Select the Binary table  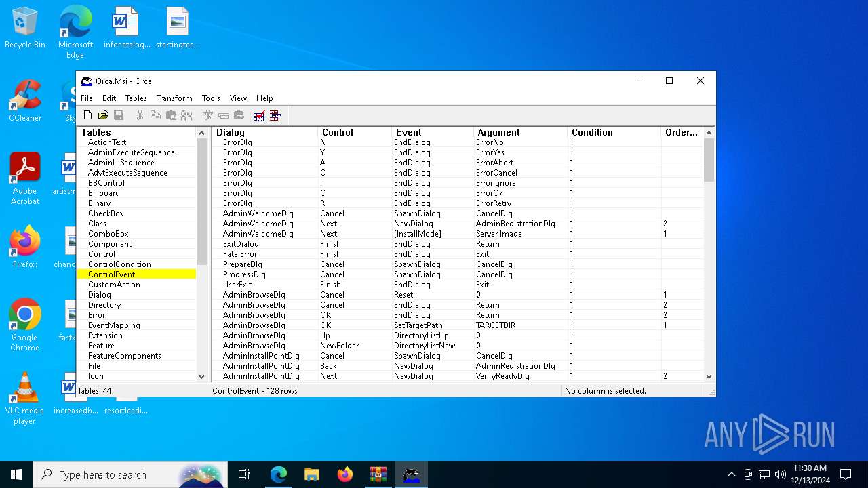pyautogui.click(x=99, y=203)
